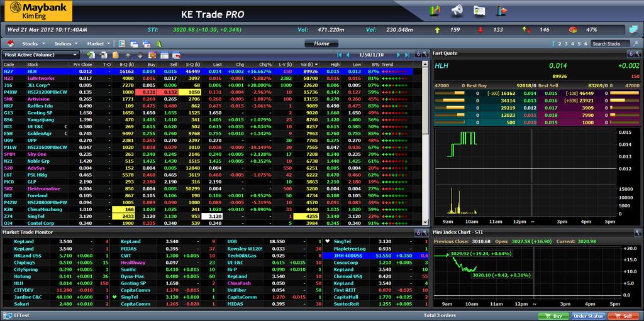644x321 pixels.
Task: Open the wrench settings in Market Trade Monitor
Action: pyautogui.click(x=425, y=233)
